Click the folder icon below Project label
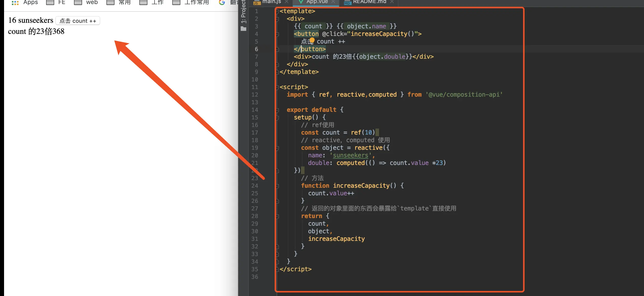Screen dimensions: 644x296 coord(243,29)
